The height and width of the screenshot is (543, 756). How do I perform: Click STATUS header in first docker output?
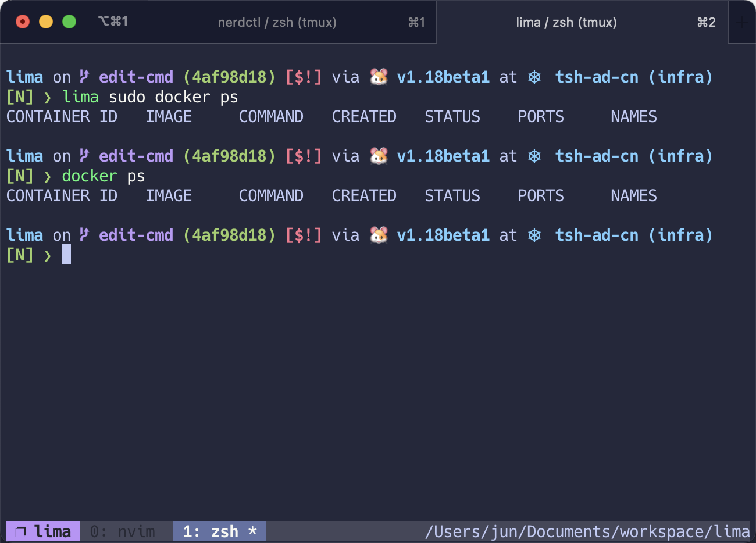tap(452, 116)
